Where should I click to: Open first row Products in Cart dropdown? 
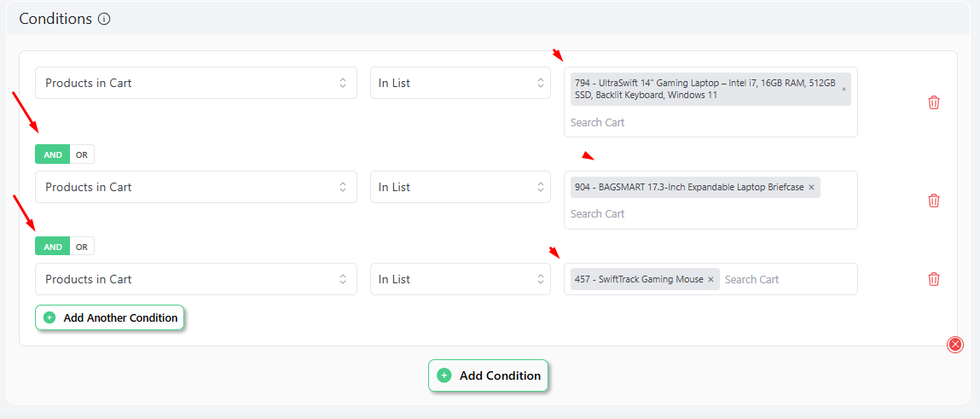[x=195, y=83]
